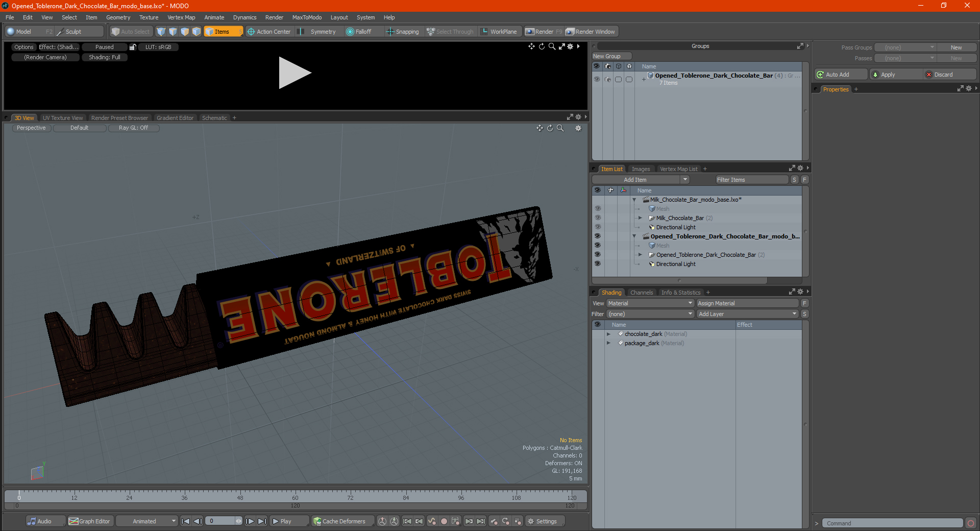Collapse Milk_Chocolate_Bar_modo_base.lxo scene
The height and width of the screenshot is (531, 980).
(634, 200)
